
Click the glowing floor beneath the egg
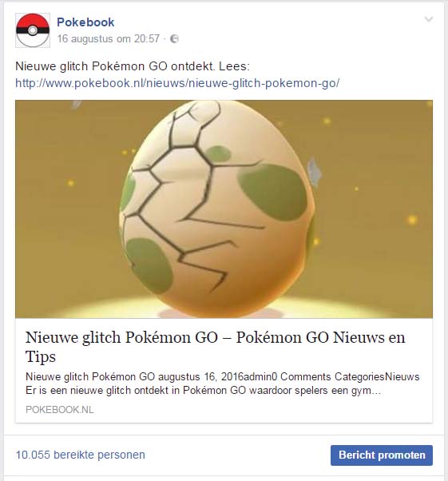pos(224,308)
